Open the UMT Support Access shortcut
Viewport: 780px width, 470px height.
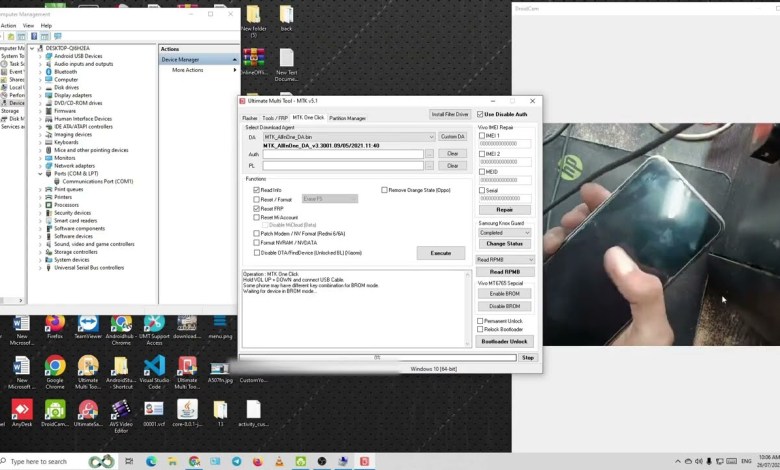[x=154, y=330]
